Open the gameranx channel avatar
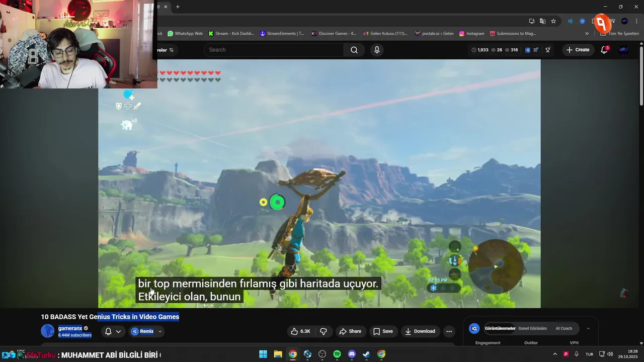The width and height of the screenshot is (644, 362). click(x=48, y=331)
